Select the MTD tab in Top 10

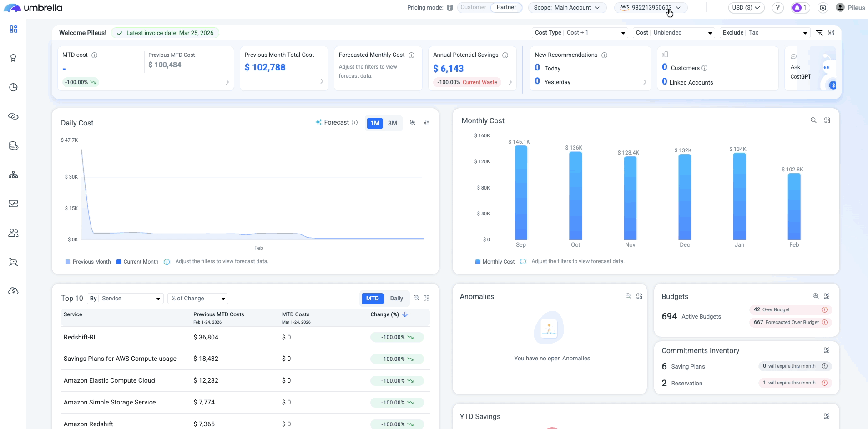[x=372, y=299]
